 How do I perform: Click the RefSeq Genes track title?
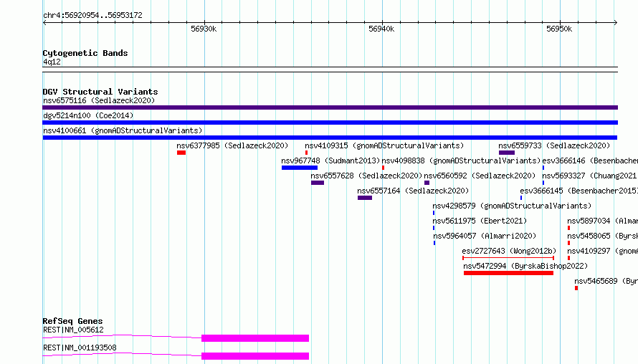point(72,321)
